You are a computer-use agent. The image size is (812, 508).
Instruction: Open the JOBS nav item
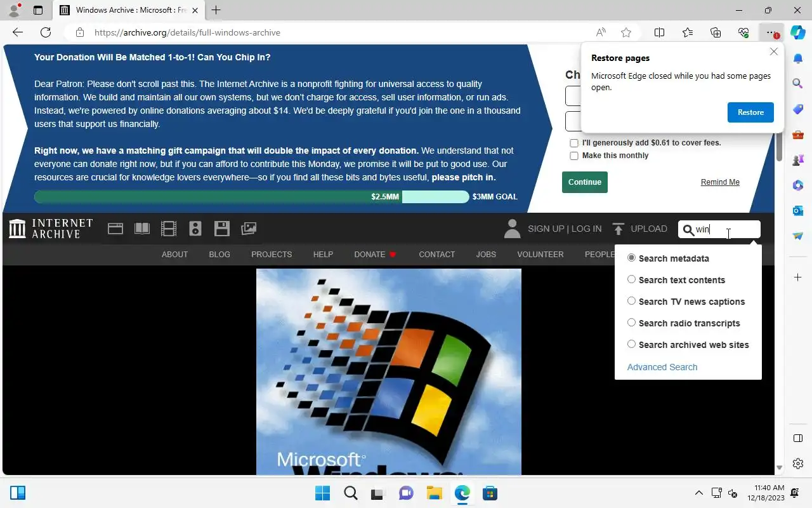coord(486,254)
